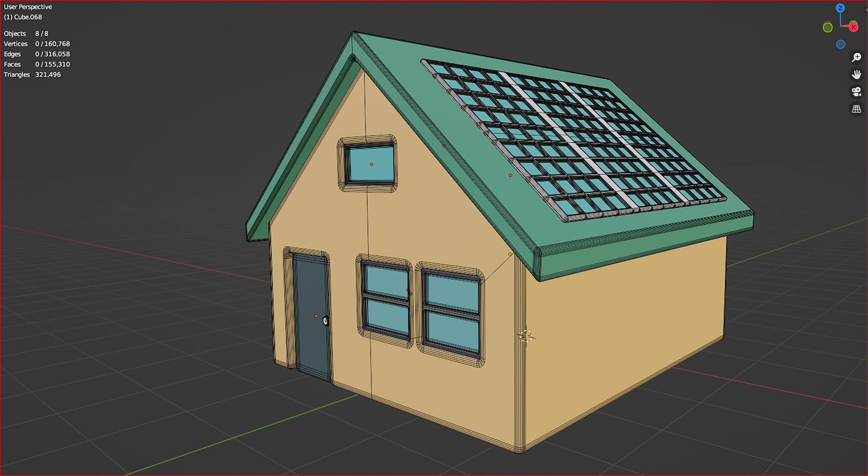Click the blue Z axis gizmo ball

coord(840,8)
